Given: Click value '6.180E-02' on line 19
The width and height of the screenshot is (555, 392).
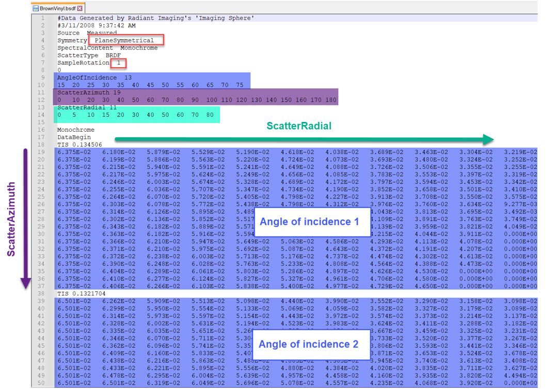Looking at the screenshot, I should 119,152.
